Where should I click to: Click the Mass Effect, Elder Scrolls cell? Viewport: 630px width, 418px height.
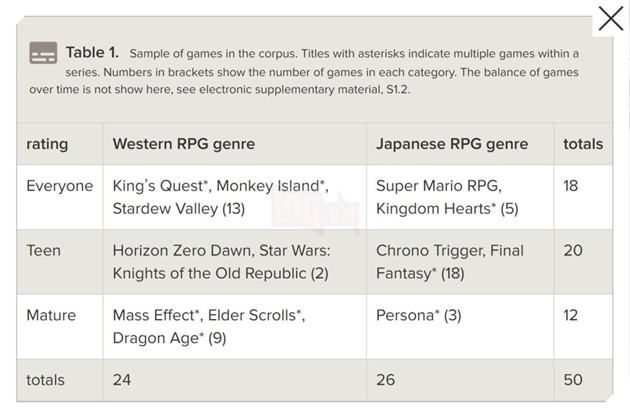click(208, 326)
